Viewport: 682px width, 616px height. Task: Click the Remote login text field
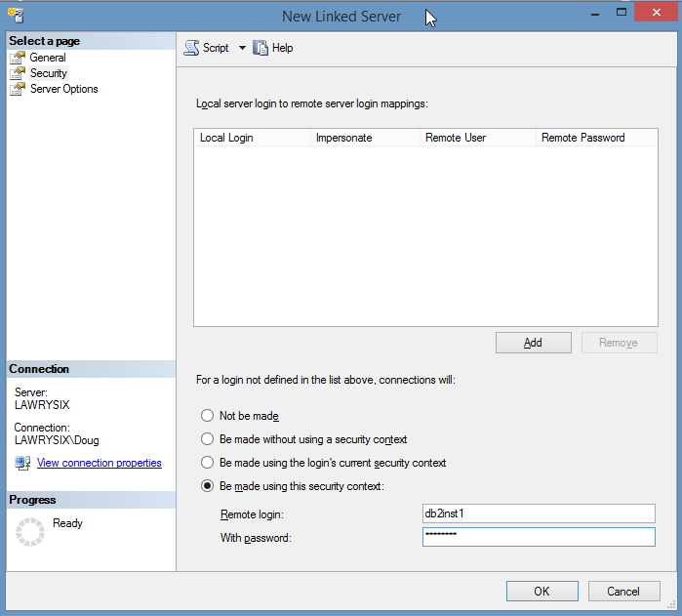click(x=538, y=513)
